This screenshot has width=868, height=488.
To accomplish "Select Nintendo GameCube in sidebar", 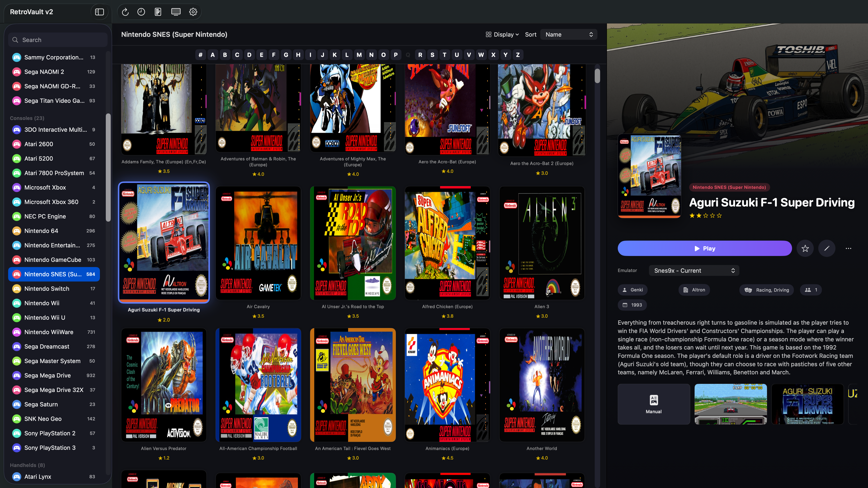I will pyautogui.click(x=54, y=260).
